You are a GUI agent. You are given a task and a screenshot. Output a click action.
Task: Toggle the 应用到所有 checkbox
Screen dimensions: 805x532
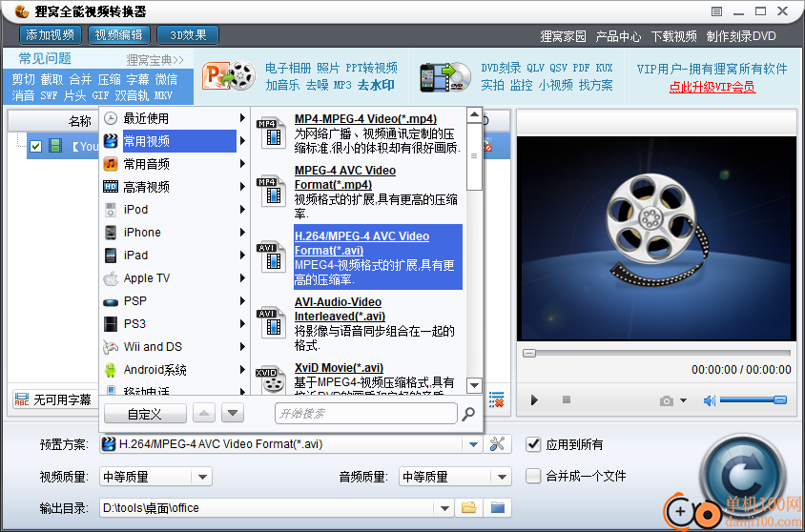pyautogui.click(x=534, y=444)
